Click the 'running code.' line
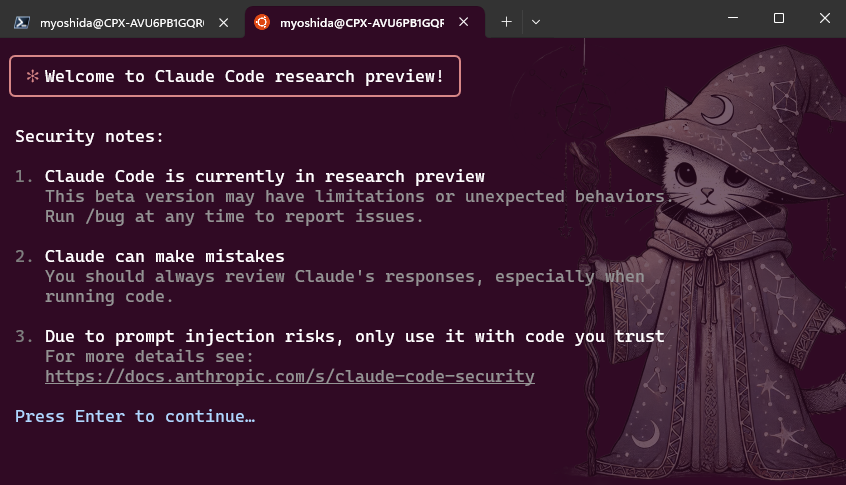 pyautogui.click(x=109, y=297)
